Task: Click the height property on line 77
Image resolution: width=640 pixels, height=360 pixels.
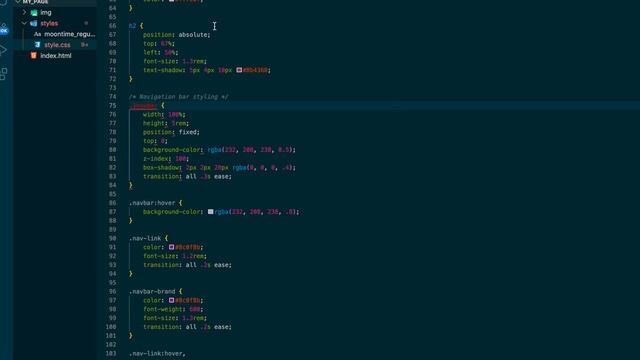Action: click(x=153, y=123)
